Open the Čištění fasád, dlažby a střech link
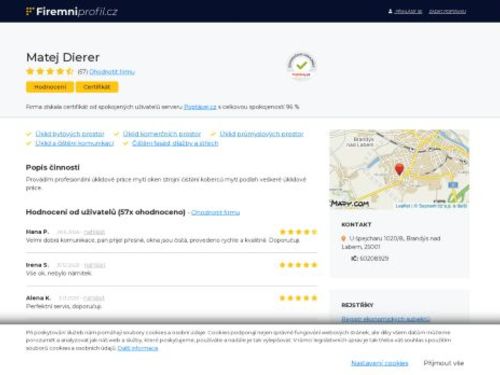 [x=175, y=143]
